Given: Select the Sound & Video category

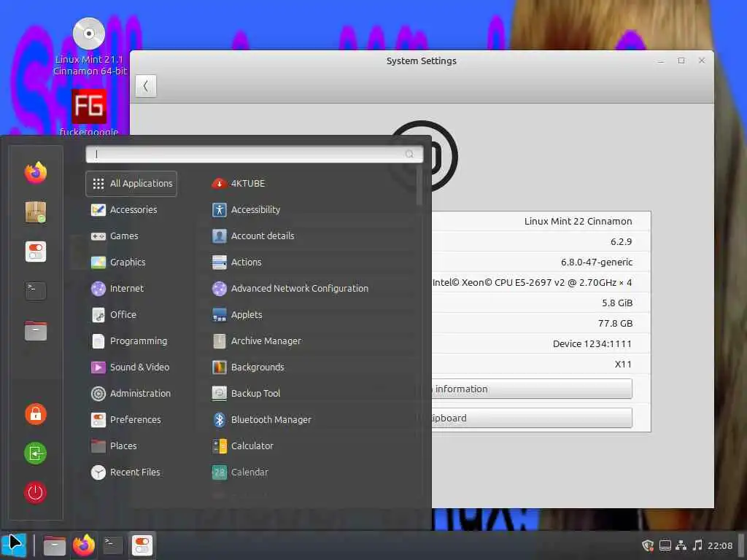Looking at the screenshot, I should tap(130, 367).
